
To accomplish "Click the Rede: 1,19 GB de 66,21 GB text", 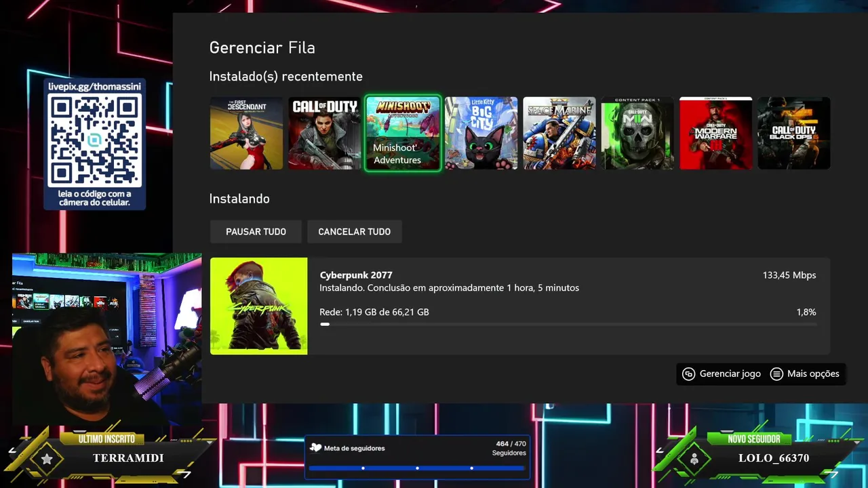I will click(374, 312).
